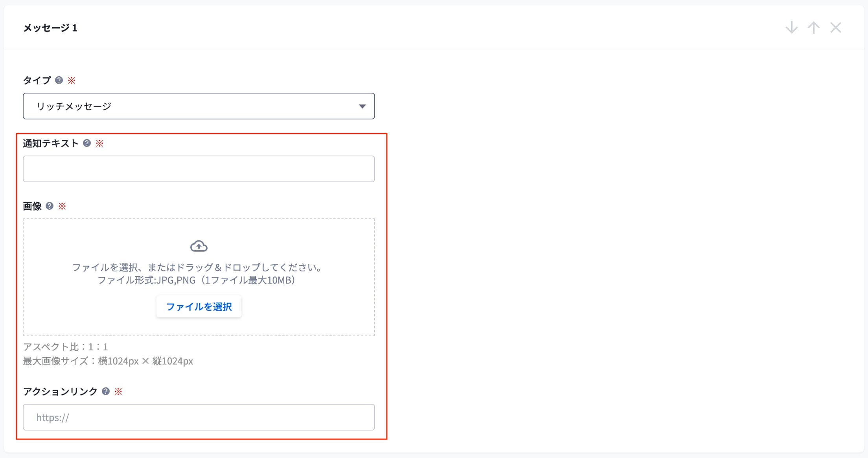Move Message 1 up with the up arrow
This screenshot has height=458, width=868.
(813, 28)
